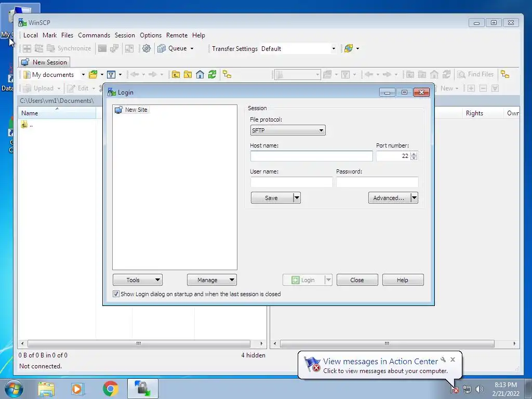
Task: Click the User name input field
Action: [291, 182]
